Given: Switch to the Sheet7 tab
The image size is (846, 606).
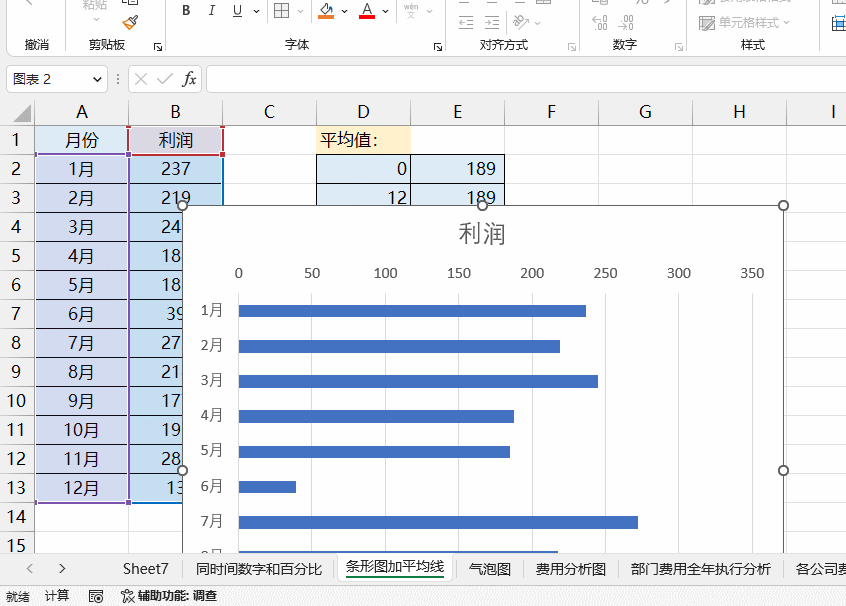Looking at the screenshot, I should [x=146, y=569].
